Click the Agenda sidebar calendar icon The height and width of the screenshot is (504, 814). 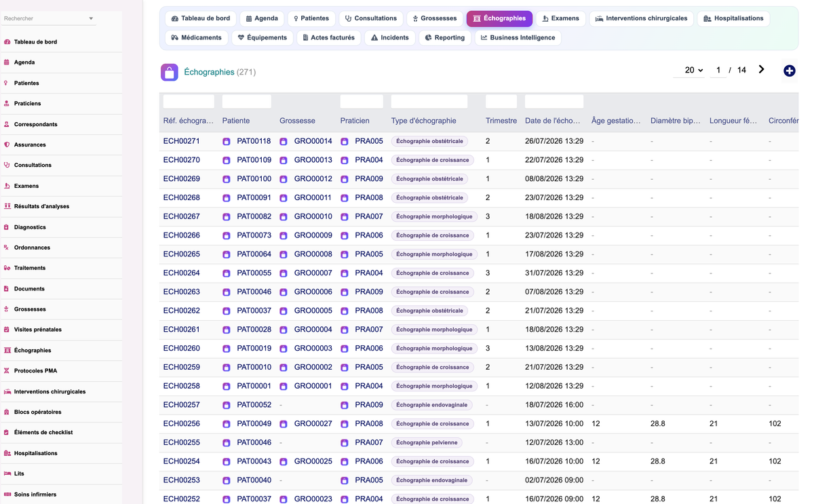coord(7,62)
